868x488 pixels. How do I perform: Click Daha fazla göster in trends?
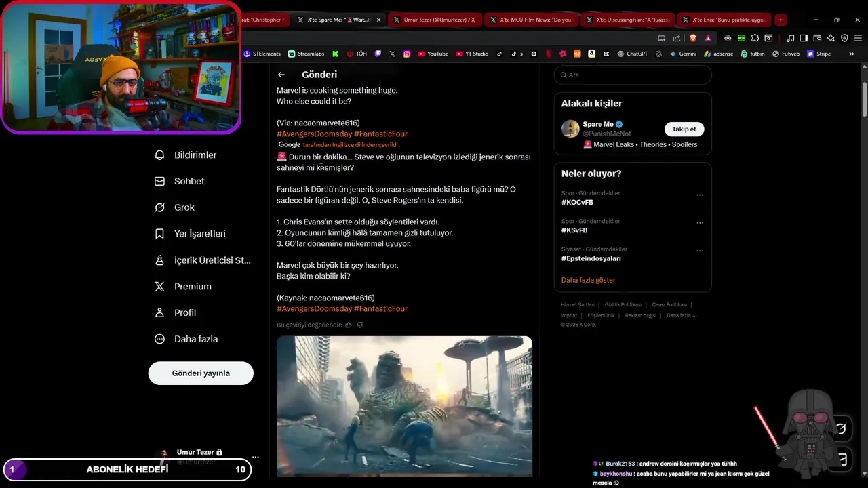click(x=588, y=280)
